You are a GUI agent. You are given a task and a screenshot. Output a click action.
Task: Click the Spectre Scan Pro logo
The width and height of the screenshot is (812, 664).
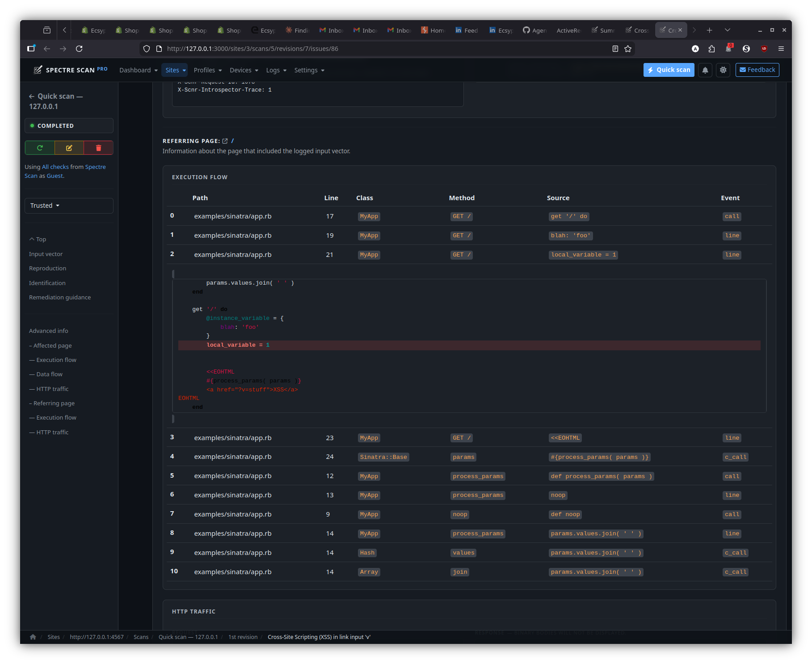tap(71, 70)
